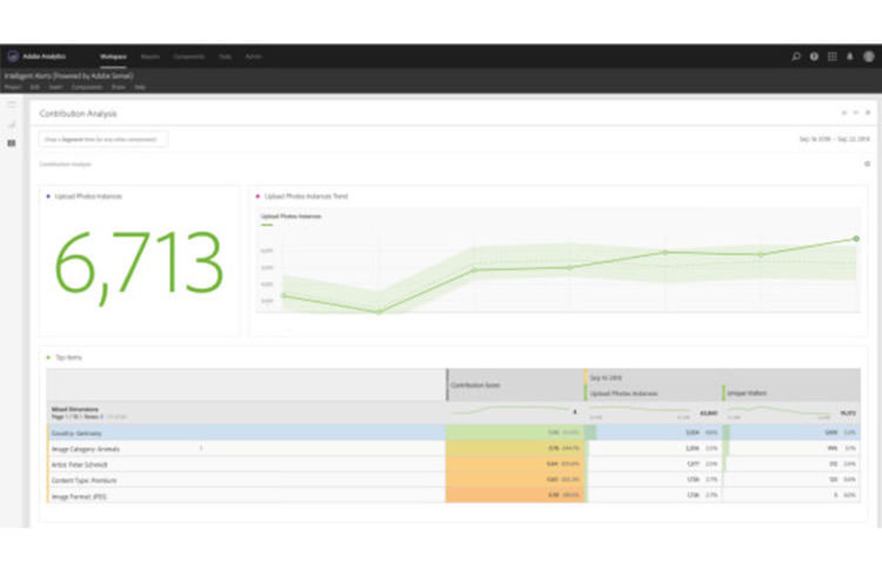Open the notifications bell icon
Image resolution: width=882 pixels, height=588 pixels.
(x=850, y=56)
